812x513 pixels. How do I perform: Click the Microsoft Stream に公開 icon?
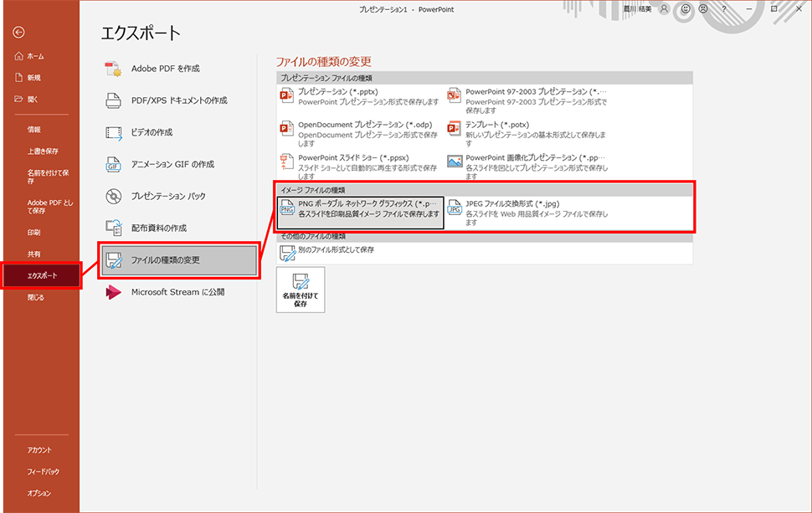(113, 292)
